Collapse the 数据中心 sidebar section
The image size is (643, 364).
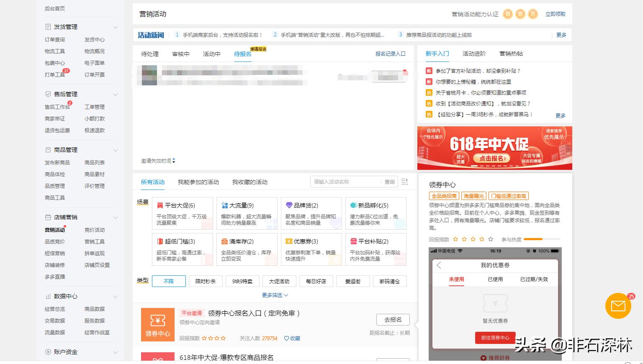[x=116, y=296]
